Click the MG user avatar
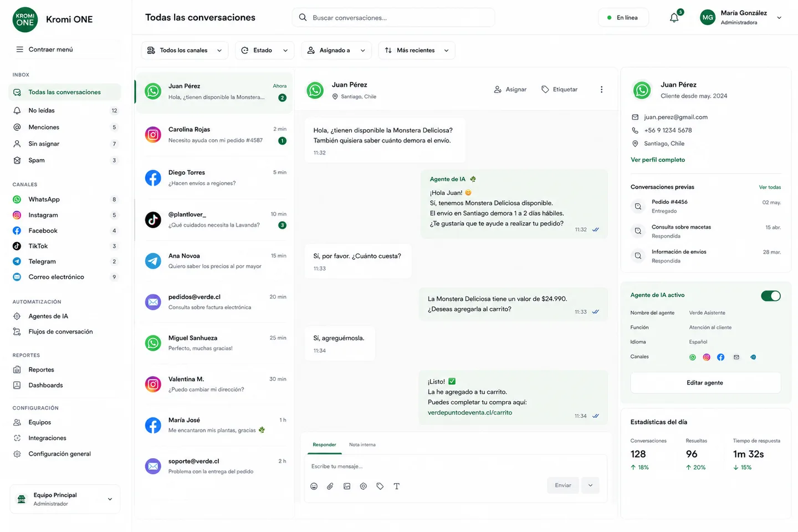The height and width of the screenshot is (532, 798). 708,18
